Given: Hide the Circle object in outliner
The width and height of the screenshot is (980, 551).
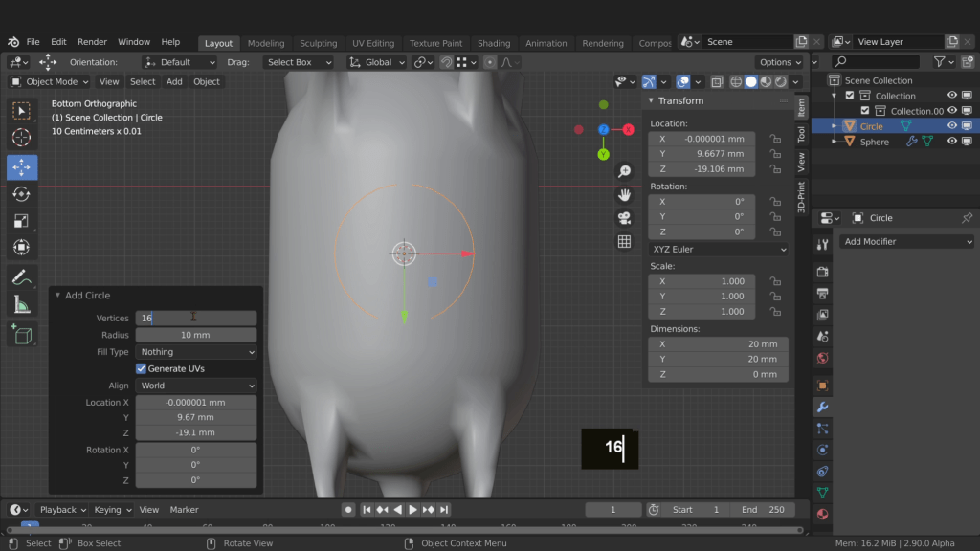Looking at the screenshot, I should coord(952,126).
